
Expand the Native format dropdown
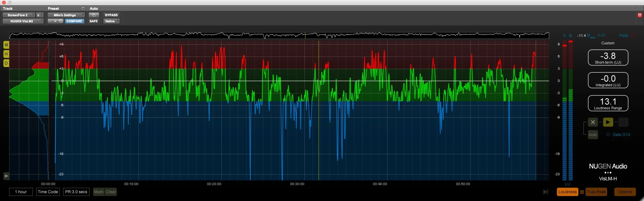(111, 21)
